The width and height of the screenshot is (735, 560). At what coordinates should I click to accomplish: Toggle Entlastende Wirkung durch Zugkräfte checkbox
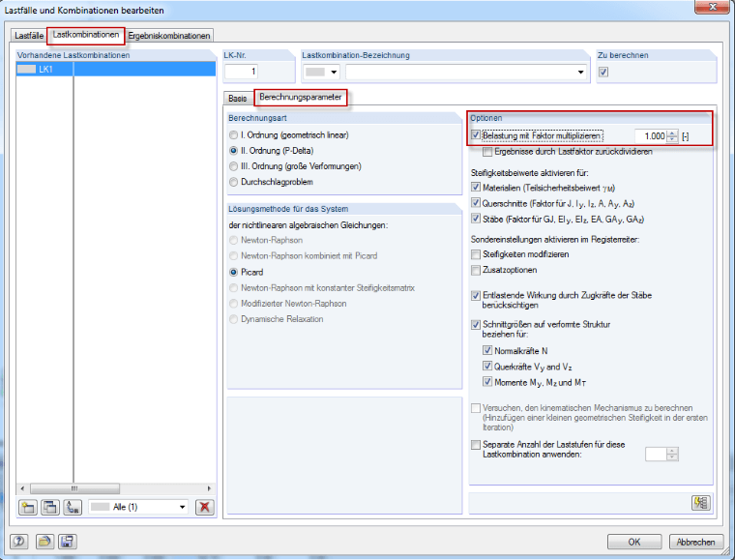tap(476, 296)
